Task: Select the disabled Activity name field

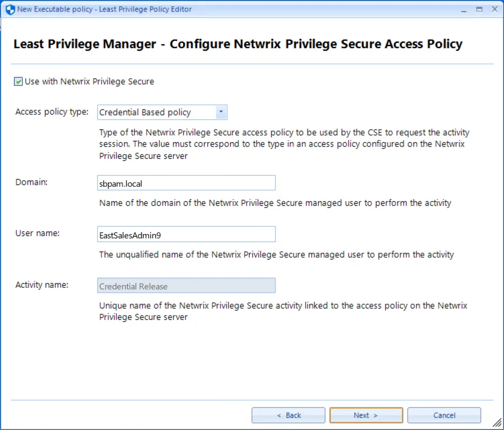Action: 186,286
